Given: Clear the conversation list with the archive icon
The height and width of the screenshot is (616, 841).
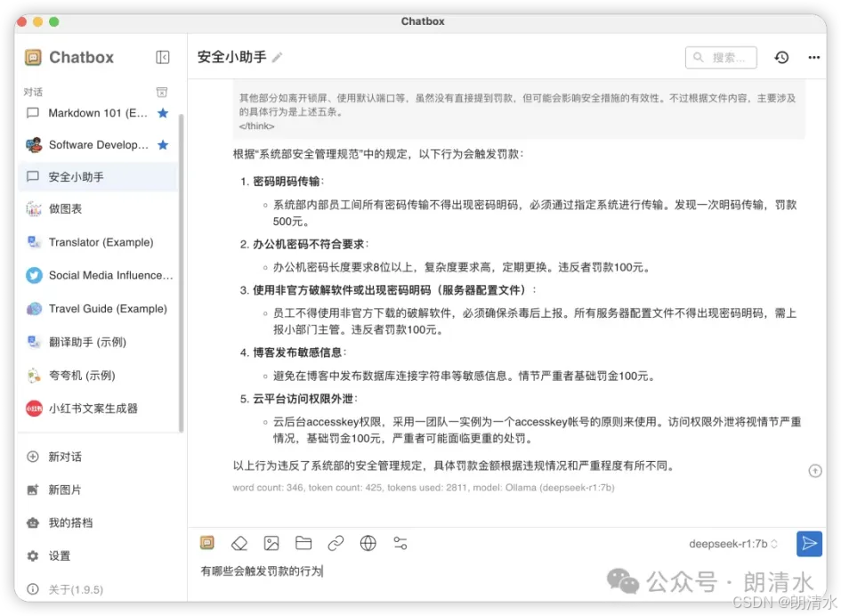Looking at the screenshot, I should pos(161,92).
